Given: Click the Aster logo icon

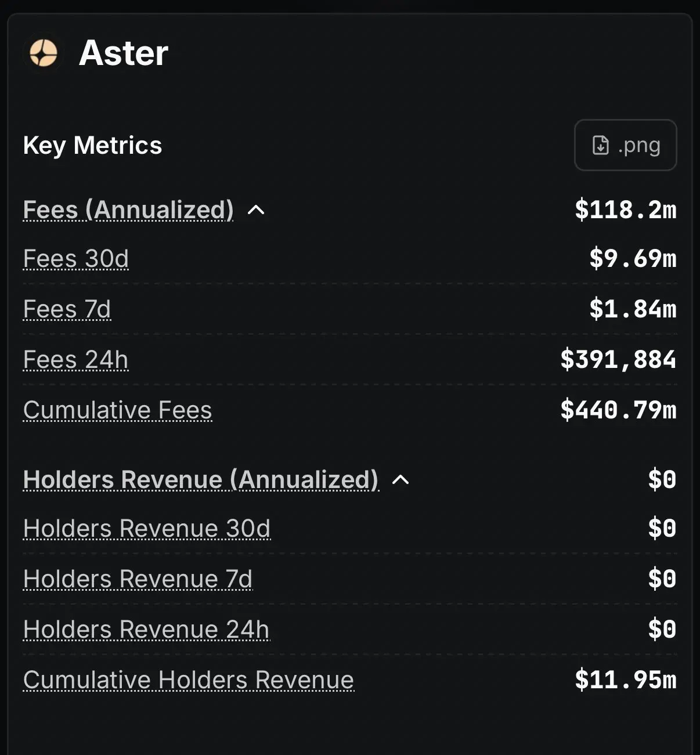Looking at the screenshot, I should coord(44,53).
